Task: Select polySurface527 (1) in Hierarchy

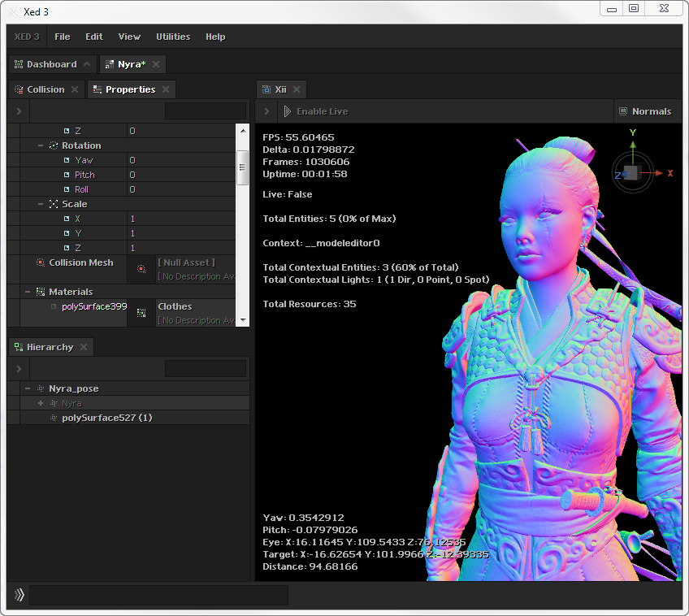Action: (x=107, y=418)
